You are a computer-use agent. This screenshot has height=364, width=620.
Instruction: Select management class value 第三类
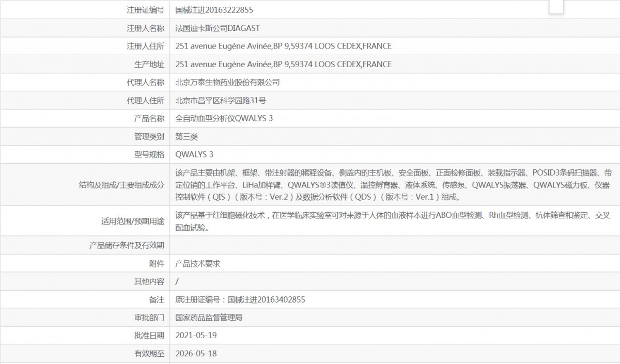[187, 136]
